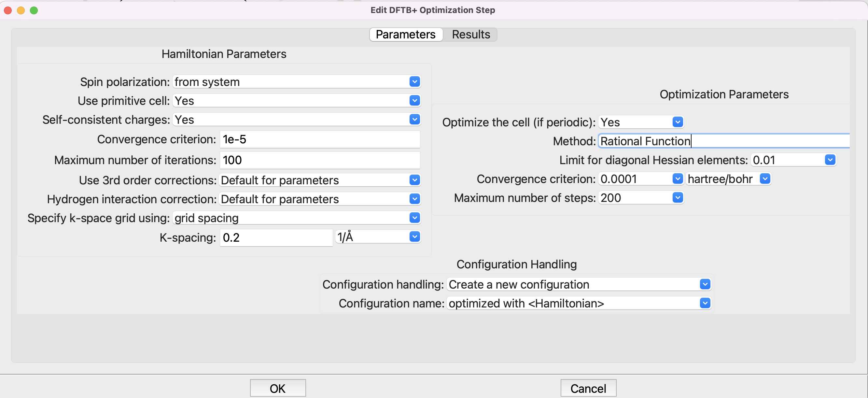Image resolution: width=868 pixels, height=398 pixels.
Task: Click the Edit DFTB+ Optimization Step title
Action: tap(433, 10)
